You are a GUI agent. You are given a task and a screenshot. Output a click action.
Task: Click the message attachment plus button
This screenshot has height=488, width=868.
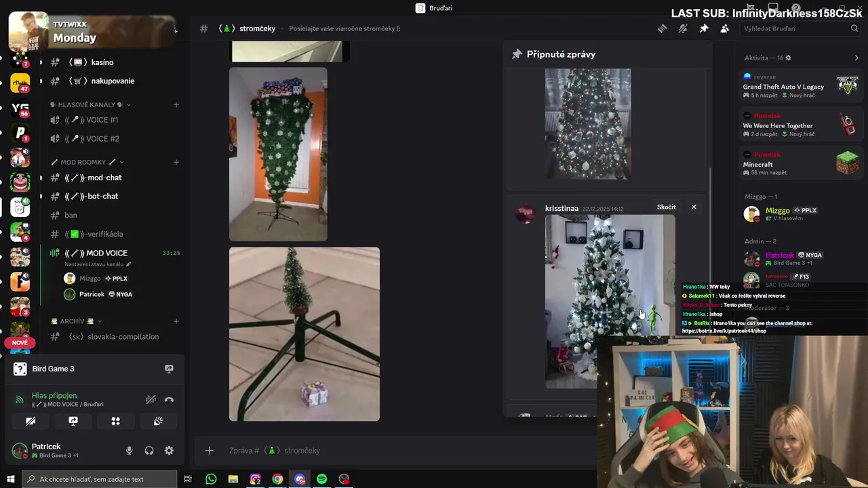tap(209, 451)
